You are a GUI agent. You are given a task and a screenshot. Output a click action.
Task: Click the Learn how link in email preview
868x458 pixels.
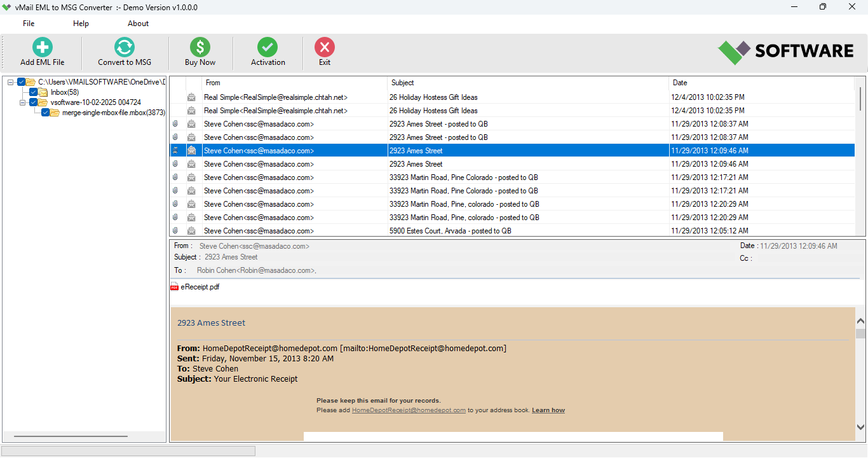tap(548, 410)
